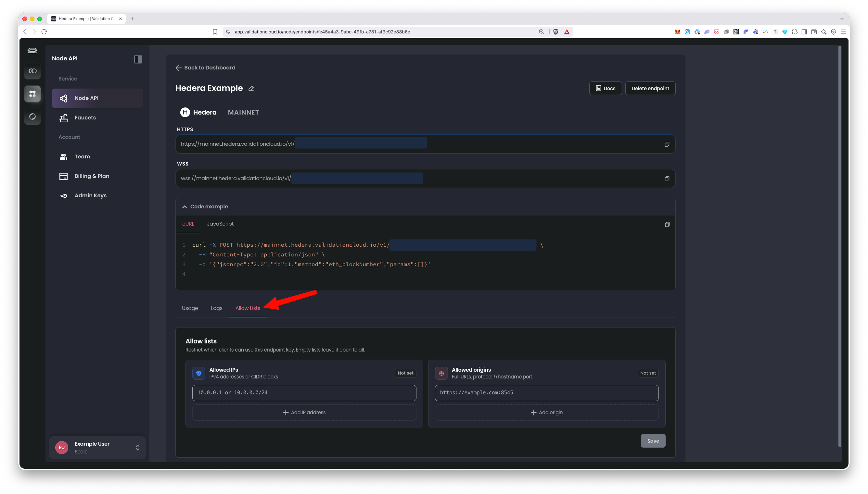Click Back to Dashboard link
The width and height of the screenshot is (868, 494).
pos(205,68)
